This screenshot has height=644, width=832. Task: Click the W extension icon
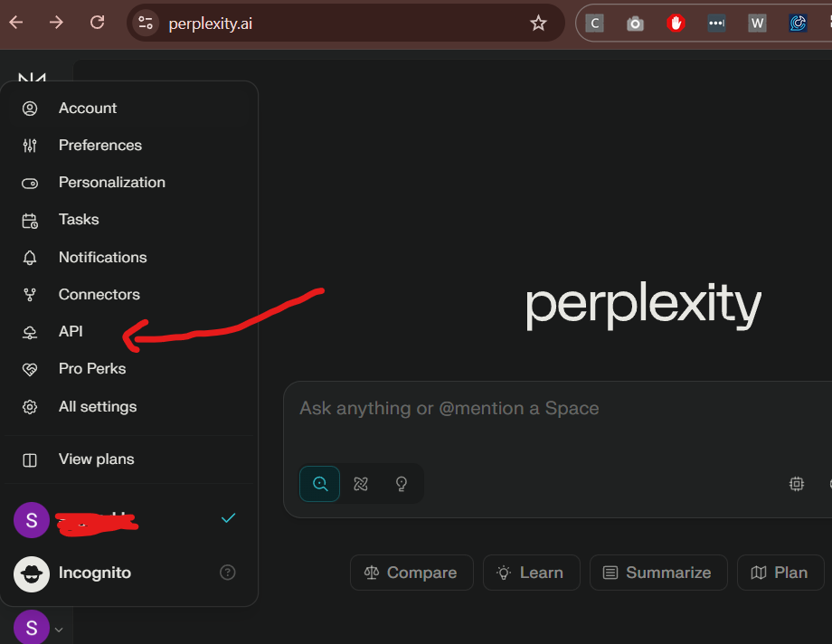coord(757,23)
